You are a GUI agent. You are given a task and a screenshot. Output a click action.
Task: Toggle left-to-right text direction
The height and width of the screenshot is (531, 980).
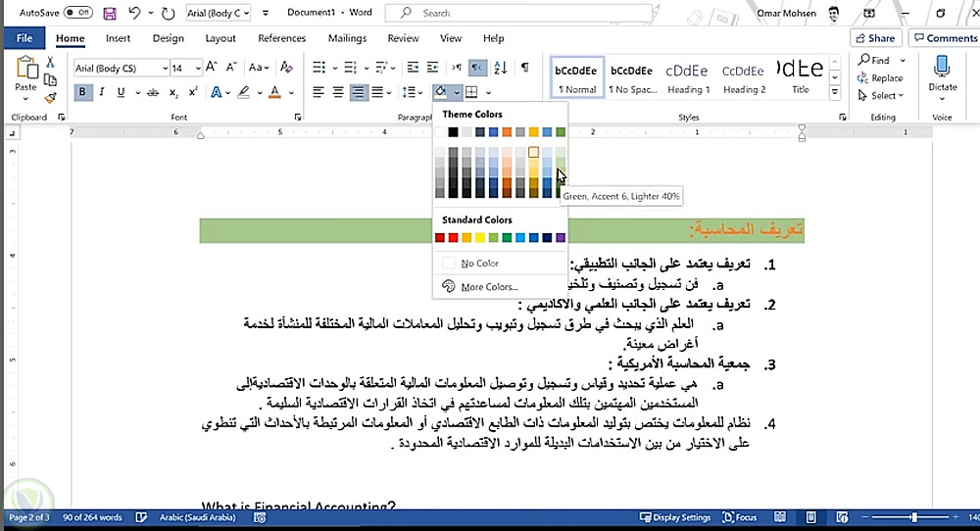pos(457,68)
